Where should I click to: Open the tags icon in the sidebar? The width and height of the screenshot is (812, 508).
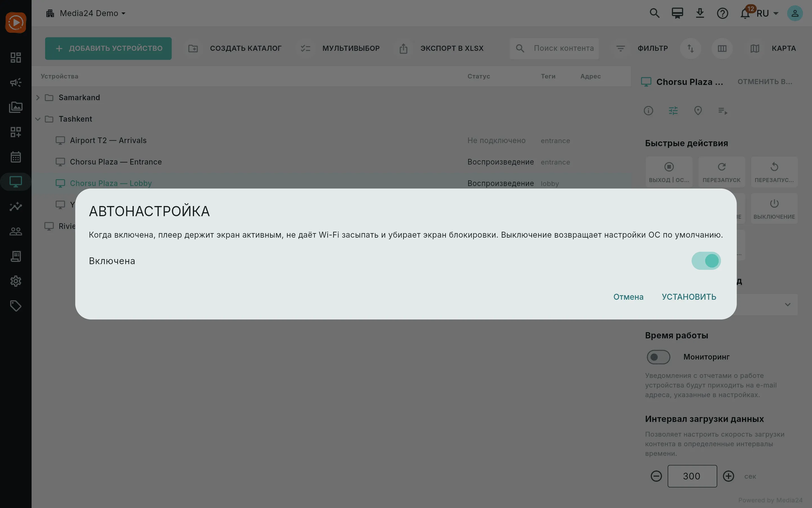tap(16, 306)
